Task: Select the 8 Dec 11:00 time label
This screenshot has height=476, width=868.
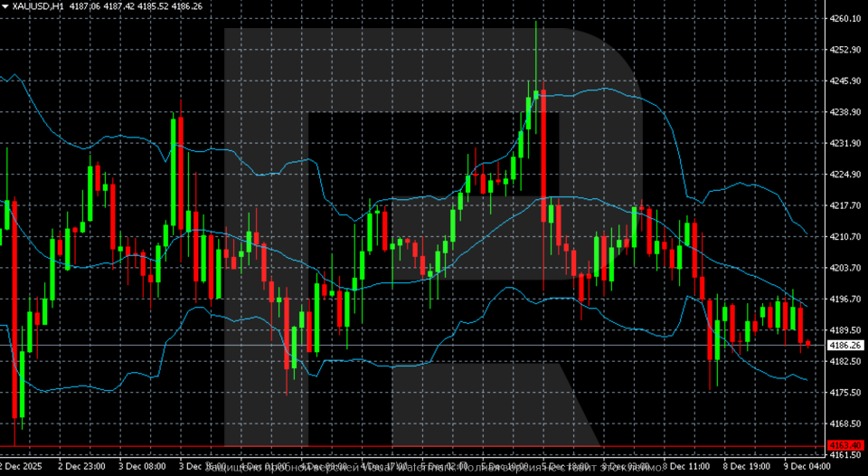Action: (x=689, y=466)
